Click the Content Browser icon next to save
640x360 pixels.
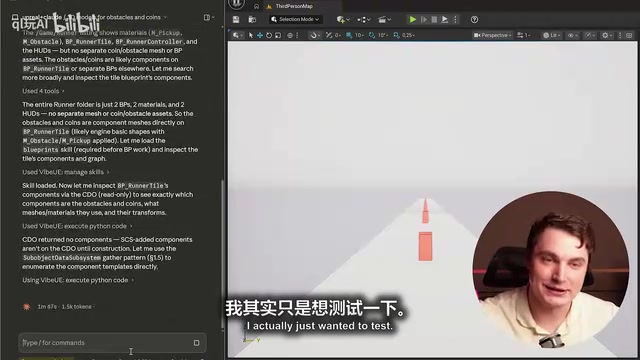tap(252, 20)
